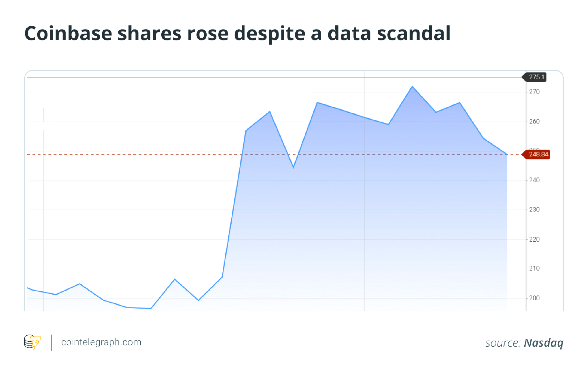
Task: Select the 230 y-axis label
Action: coord(534,210)
